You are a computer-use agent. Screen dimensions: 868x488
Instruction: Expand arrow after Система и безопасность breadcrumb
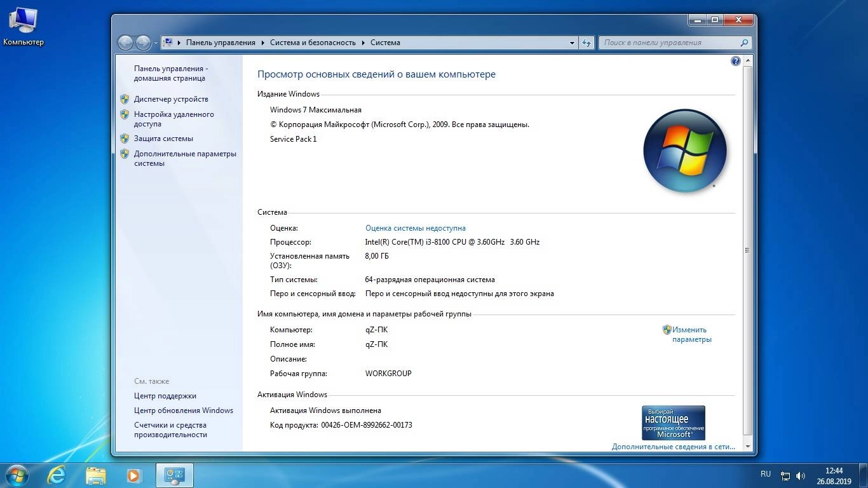click(x=363, y=43)
